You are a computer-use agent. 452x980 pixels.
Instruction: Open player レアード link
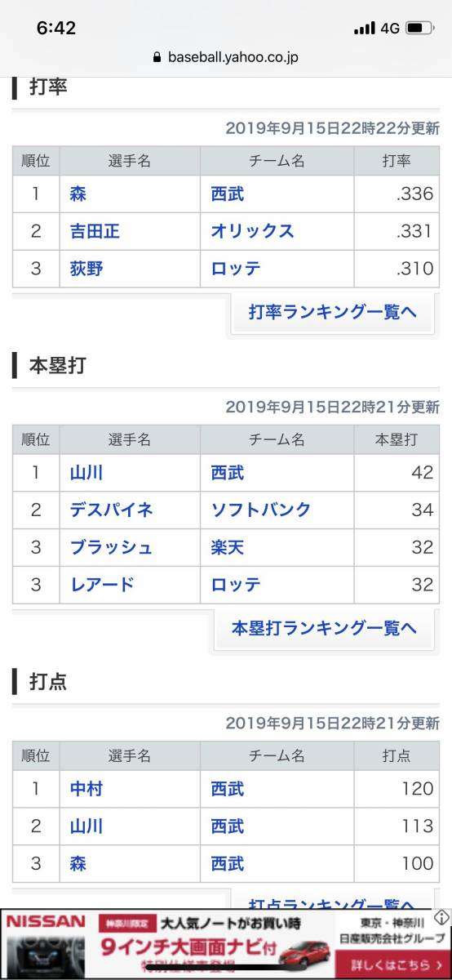pos(102,585)
